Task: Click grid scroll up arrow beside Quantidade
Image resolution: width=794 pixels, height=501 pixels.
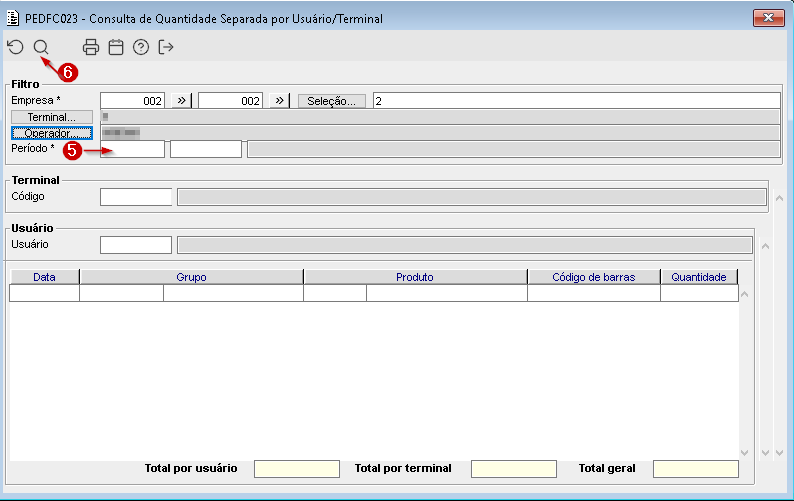Action: 744,294
